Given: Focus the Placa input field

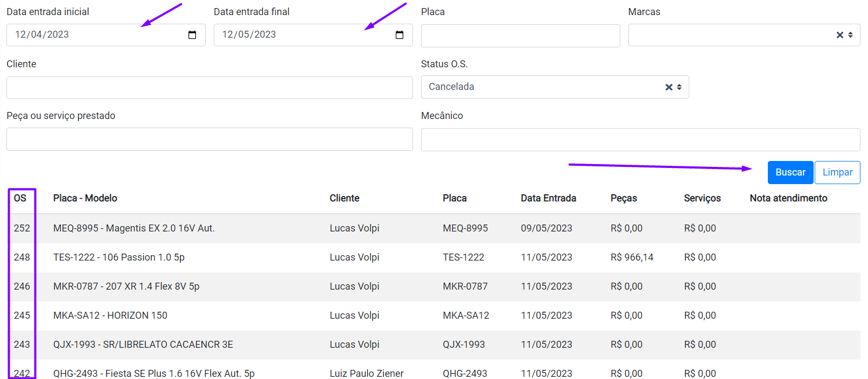Looking at the screenshot, I should pos(520,36).
